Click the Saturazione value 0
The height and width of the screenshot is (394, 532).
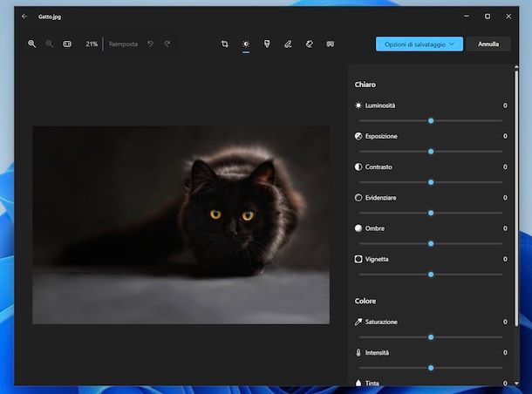505,322
